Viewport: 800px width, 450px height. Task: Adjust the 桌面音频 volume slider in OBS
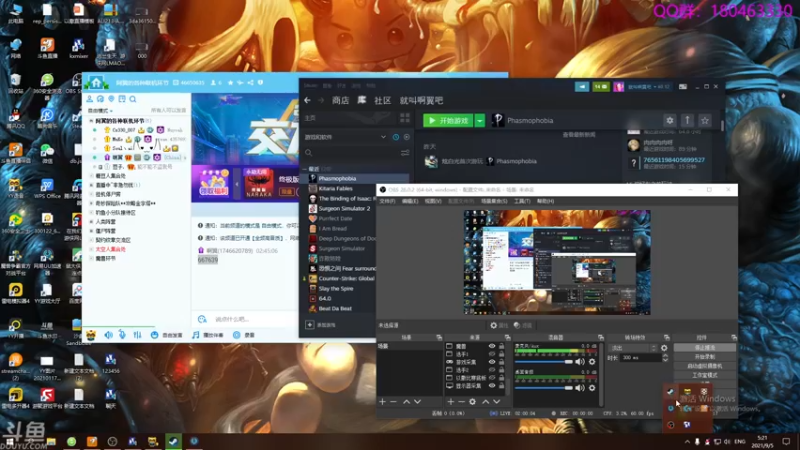click(544, 388)
